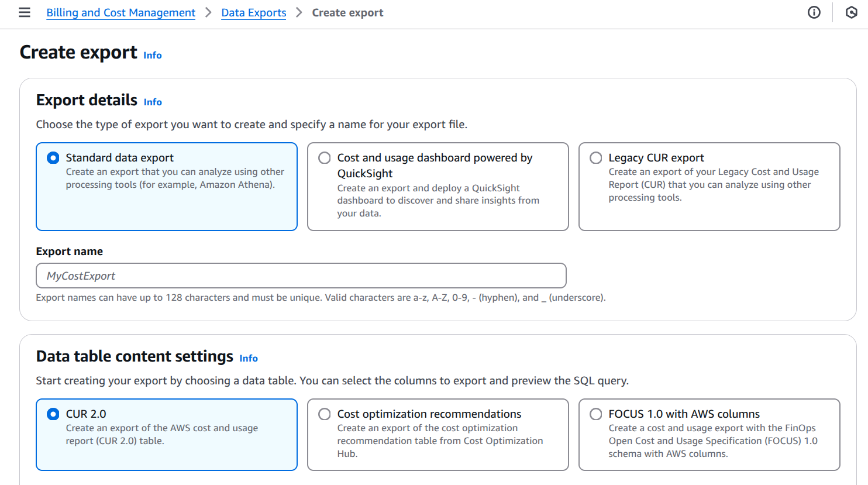Open the navigation sidebar menu
This screenshot has width=868, height=485.
tap(24, 12)
